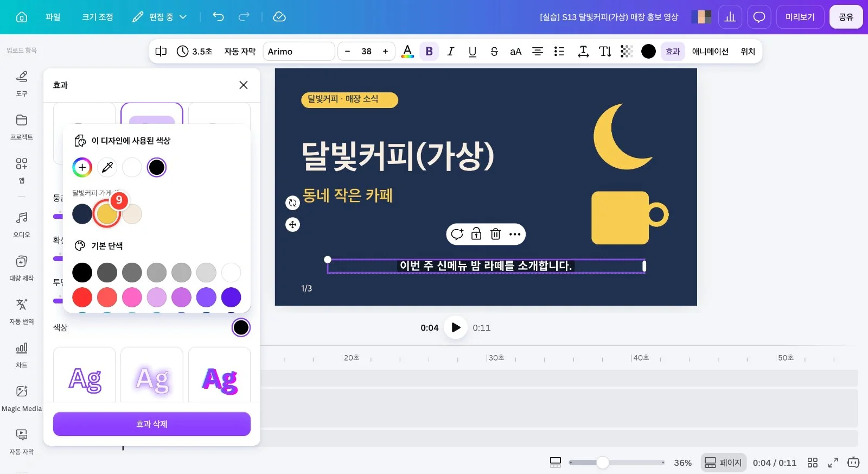Image resolution: width=868 pixels, height=474 pixels.
Task: Check cloud save status icon
Action: [x=279, y=17]
